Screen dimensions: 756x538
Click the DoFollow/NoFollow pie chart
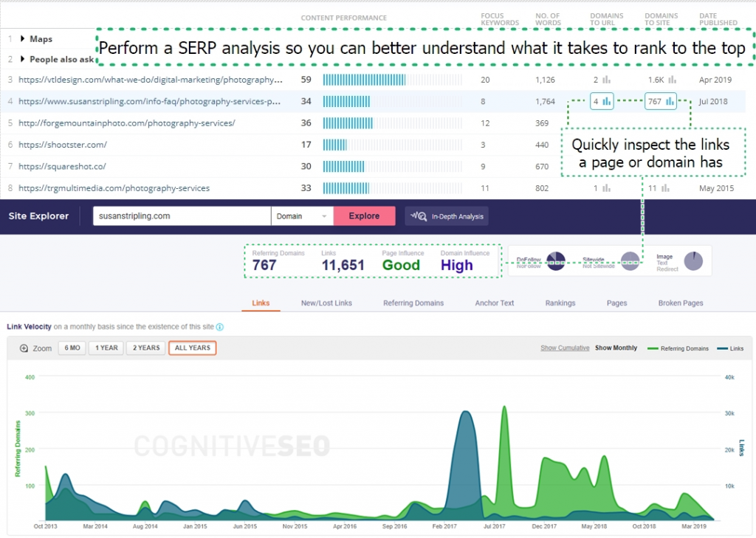555,261
